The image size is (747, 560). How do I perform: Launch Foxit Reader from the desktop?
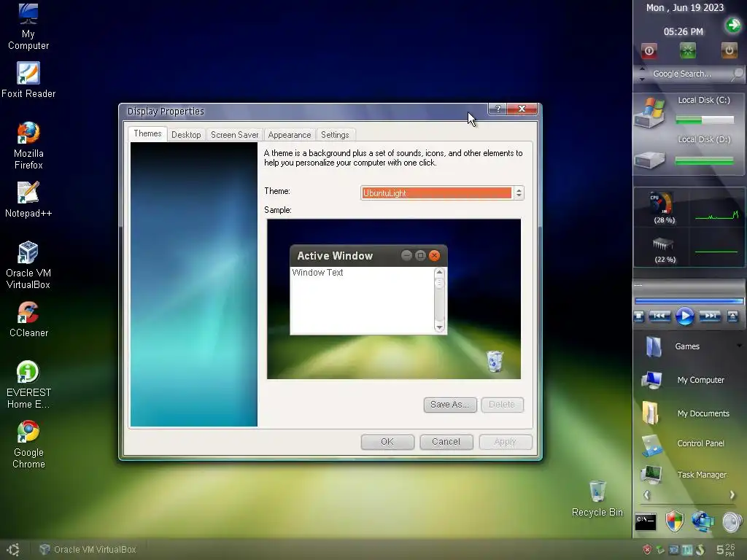pyautogui.click(x=28, y=80)
